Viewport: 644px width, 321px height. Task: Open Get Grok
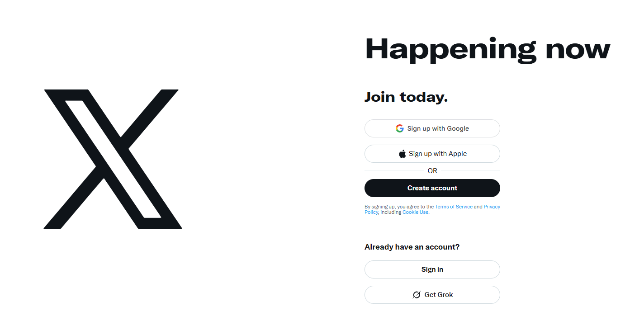point(432,294)
